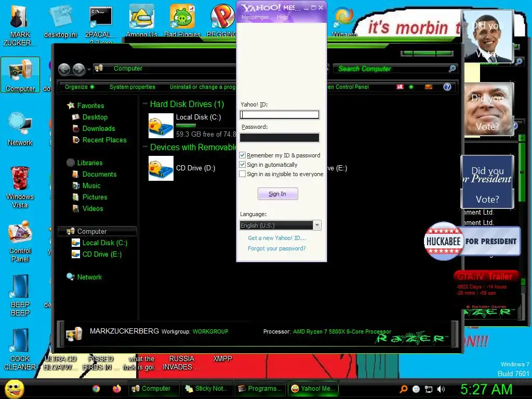Click the HUCKABEE FOR PRESIDENT gadget
Viewport: 532px width, 399px height.
click(472, 241)
